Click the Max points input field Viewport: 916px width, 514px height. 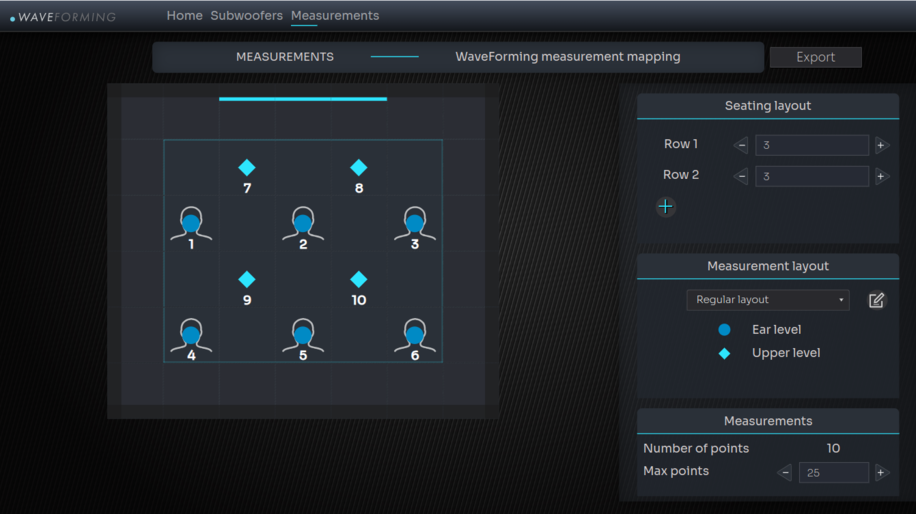(x=833, y=473)
